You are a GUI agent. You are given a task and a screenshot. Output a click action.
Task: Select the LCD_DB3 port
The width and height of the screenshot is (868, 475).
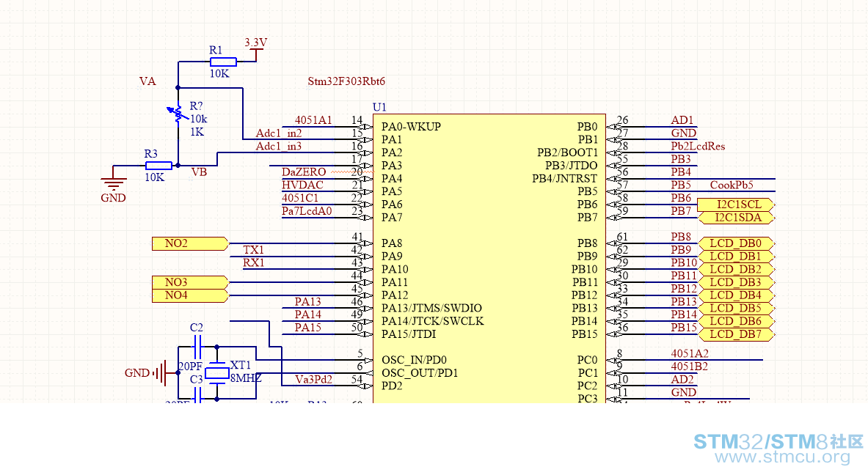736,282
